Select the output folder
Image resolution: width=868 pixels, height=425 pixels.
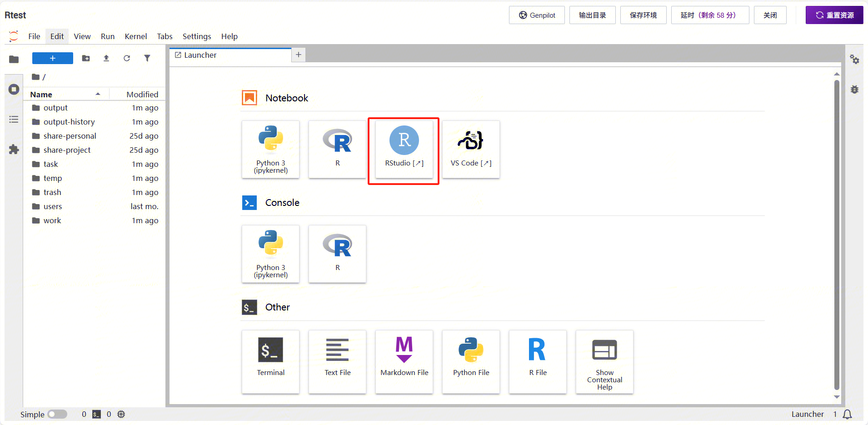(95, 108)
